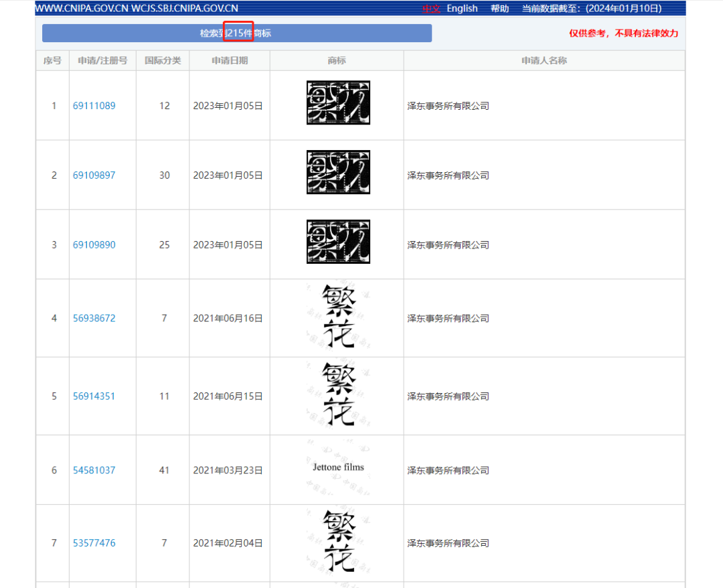Click the 申请日期 column header
The width and height of the screenshot is (723, 588).
point(230,61)
